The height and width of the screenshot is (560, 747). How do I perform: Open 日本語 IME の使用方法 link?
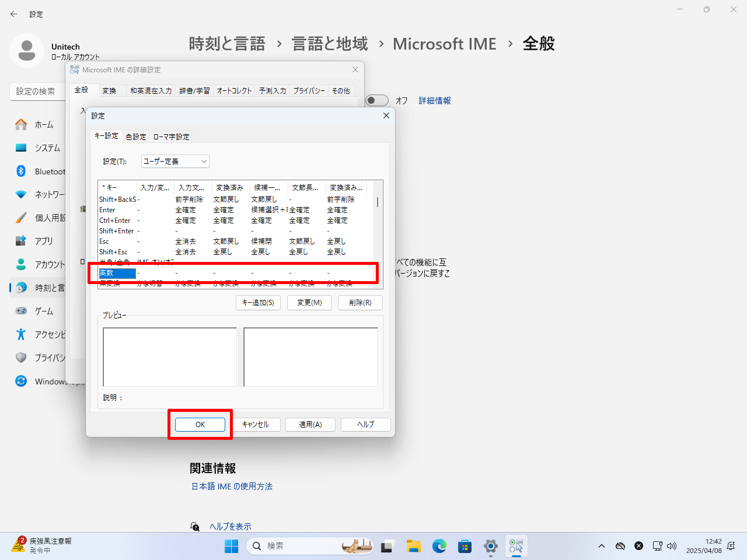click(x=232, y=487)
